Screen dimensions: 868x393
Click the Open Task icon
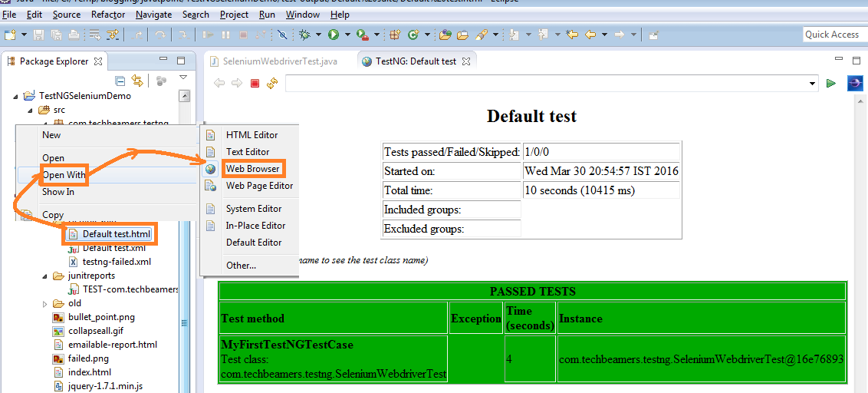pyautogui.click(x=463, y=35)
